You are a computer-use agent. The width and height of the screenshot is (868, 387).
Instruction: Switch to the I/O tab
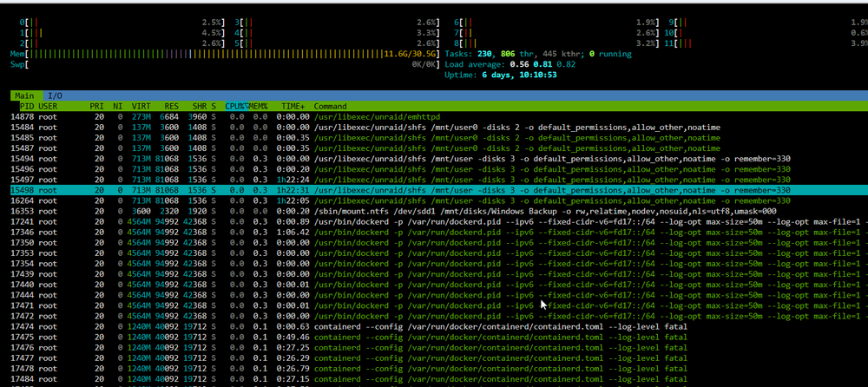click(x=53, y=95)
